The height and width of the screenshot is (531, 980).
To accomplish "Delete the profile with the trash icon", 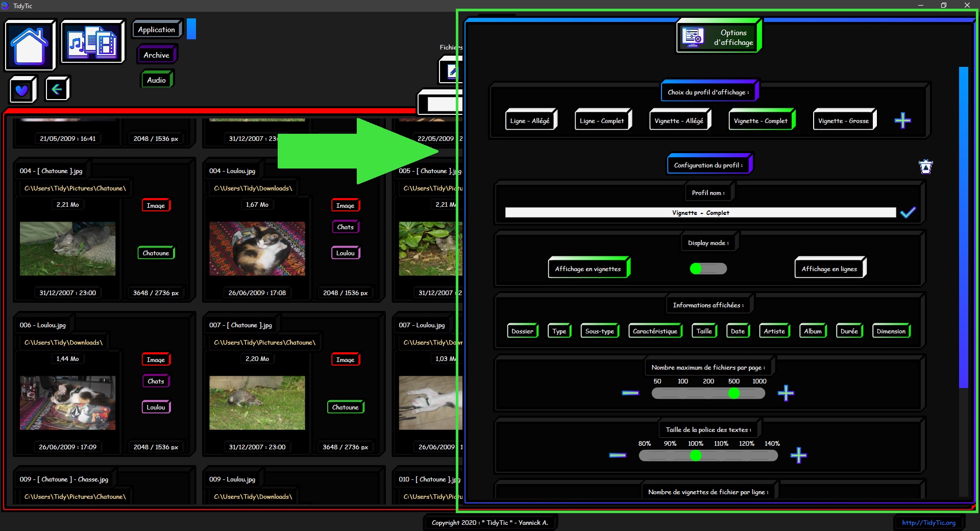I will pos(925,167).
